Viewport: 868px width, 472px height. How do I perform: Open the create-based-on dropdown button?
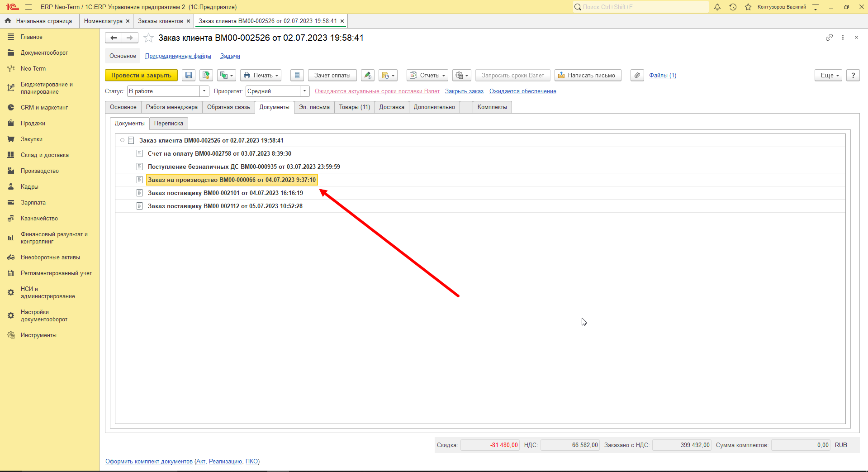227,76
